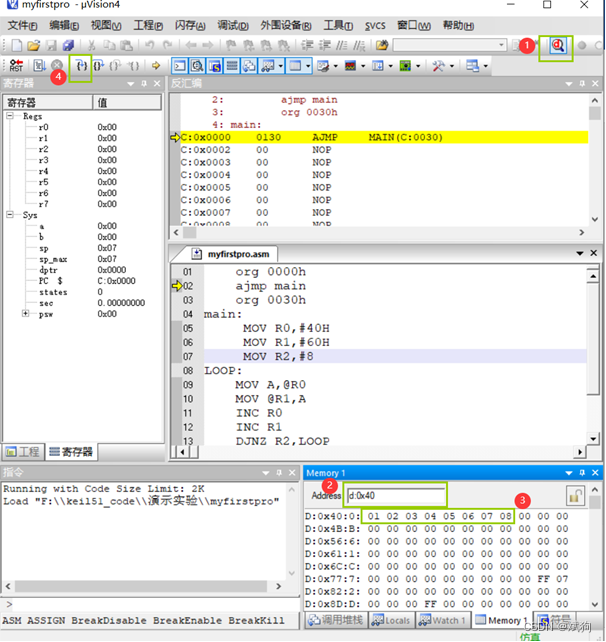Viewport: 606px width, 642px height.
Task: Select the r0 register row
Action: (82, 127)
